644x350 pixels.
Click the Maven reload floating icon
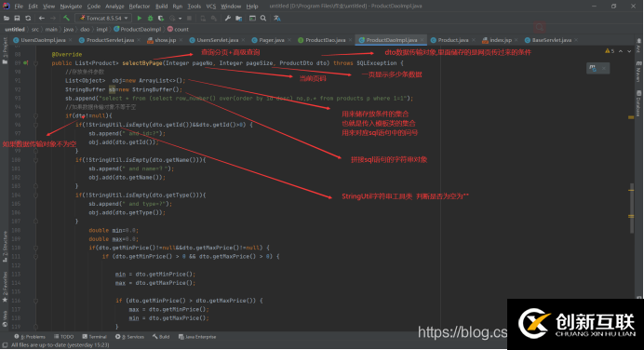coord(593,68)
